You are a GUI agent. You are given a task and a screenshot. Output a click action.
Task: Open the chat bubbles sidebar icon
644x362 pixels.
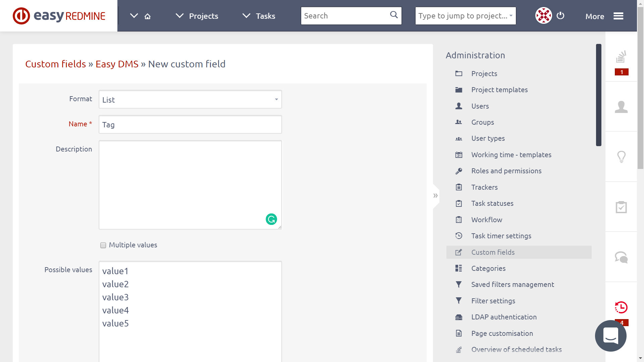pyautogui.click(x=621, y=257)
